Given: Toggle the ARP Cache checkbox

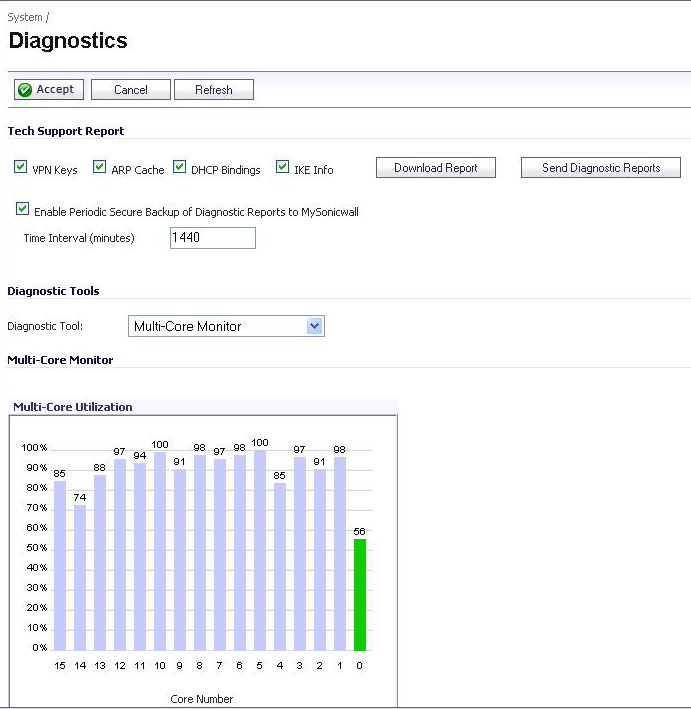Looking at the screenshot, I should [x=99, y=166].
